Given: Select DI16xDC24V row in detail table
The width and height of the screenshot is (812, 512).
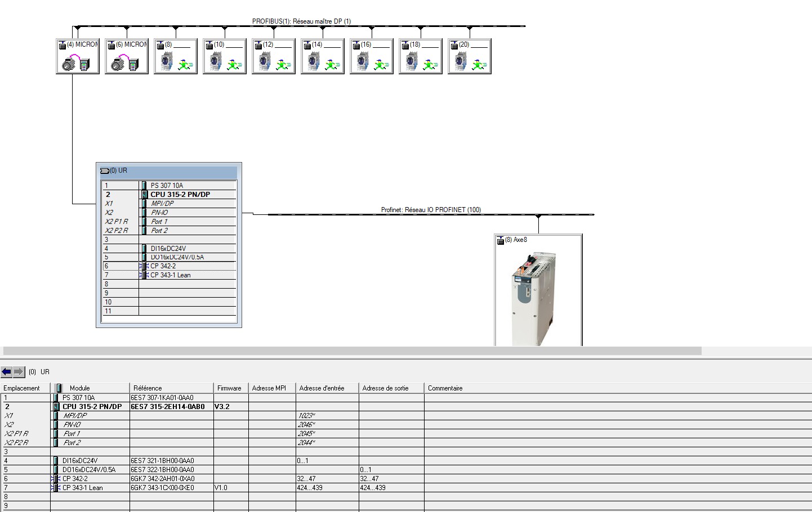Looking at the screenshot, I should tap(80, 461).
